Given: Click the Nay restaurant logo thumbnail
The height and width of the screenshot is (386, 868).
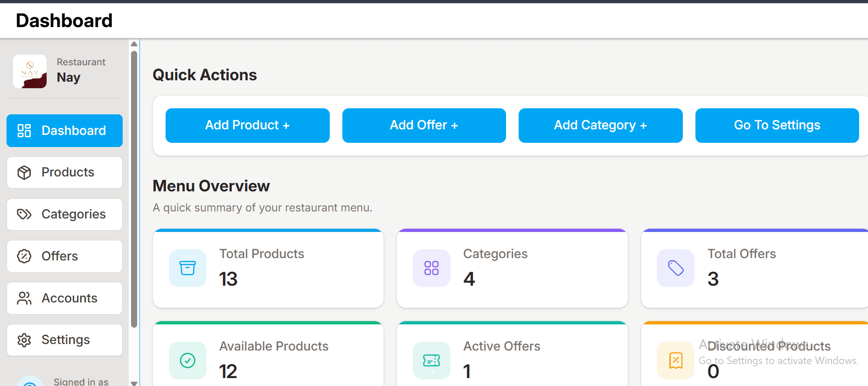Looking at the screenshot, I should coord(30,71).
